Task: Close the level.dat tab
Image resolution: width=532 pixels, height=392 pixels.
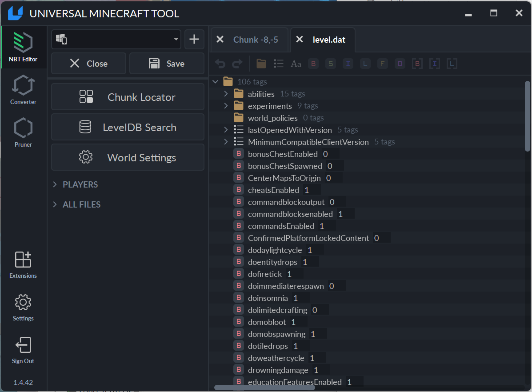Action: tap(299, 40)
